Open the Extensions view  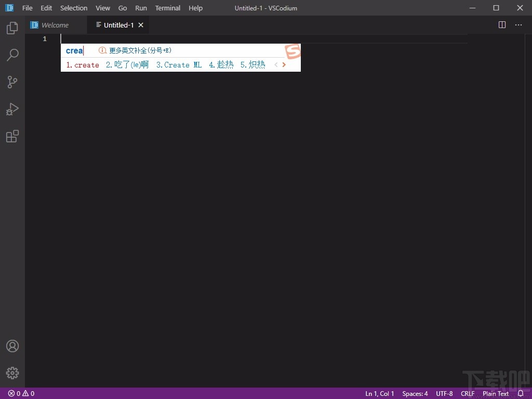pos(12,136)
